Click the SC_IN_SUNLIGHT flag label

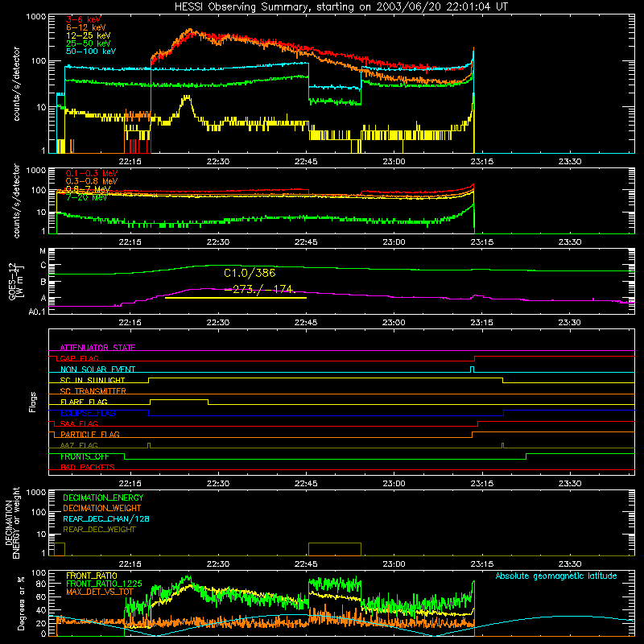[93, 380]
